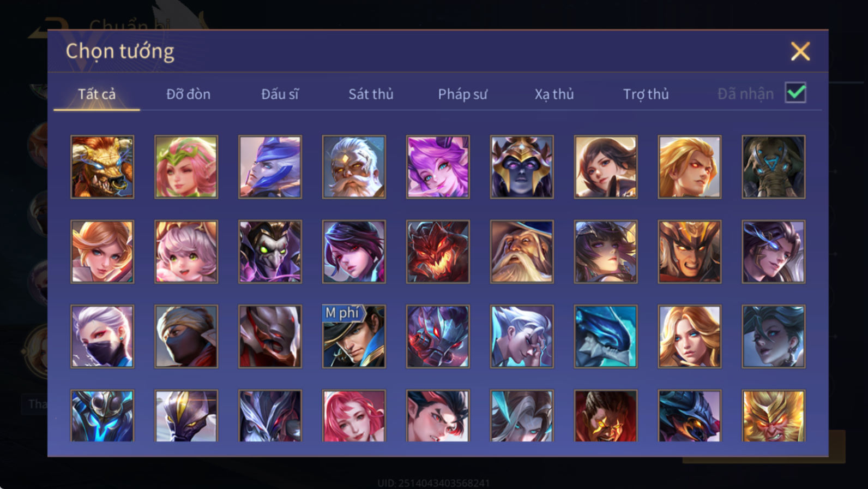This screenshot has height=489, width=868.
Task: Close the "Chọn tướng" dialog
Action: (800, 51)
